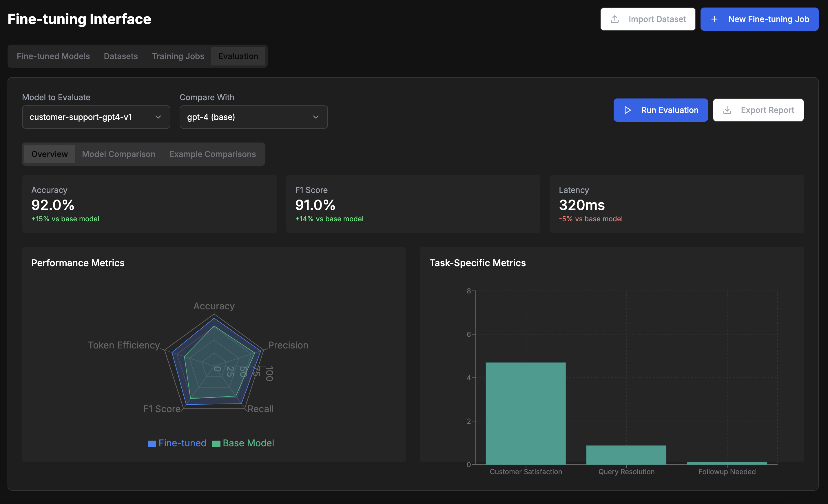Viewport: 828px width, 504px height.
Task: Click the play icon in Run Evaluation
Action: pos(628,110)
